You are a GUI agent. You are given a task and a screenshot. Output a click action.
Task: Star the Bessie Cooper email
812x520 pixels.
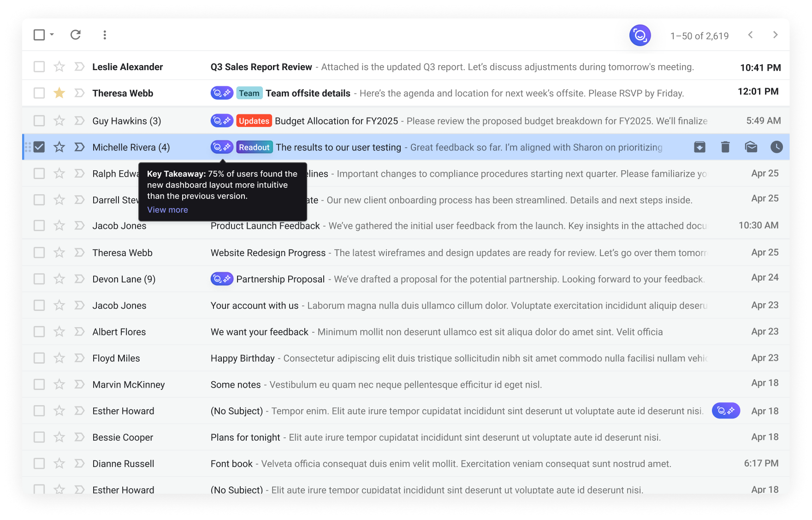[x=59, y=437]
